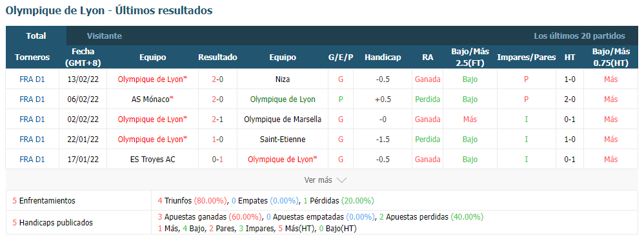The width and height of the screenshot is (644, 239).
Task: Click the Impares/Pares column header
Action: coord(526,57)
